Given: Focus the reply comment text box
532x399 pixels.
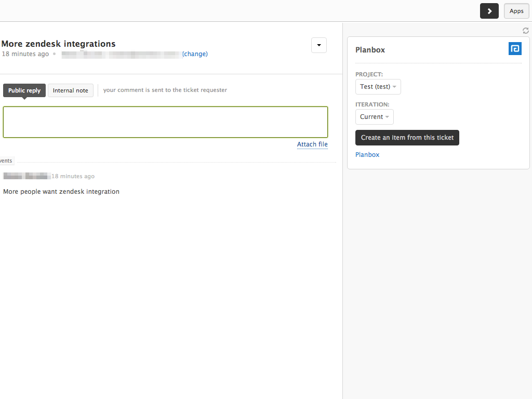Looking at the screenshot, I should 165,122.
